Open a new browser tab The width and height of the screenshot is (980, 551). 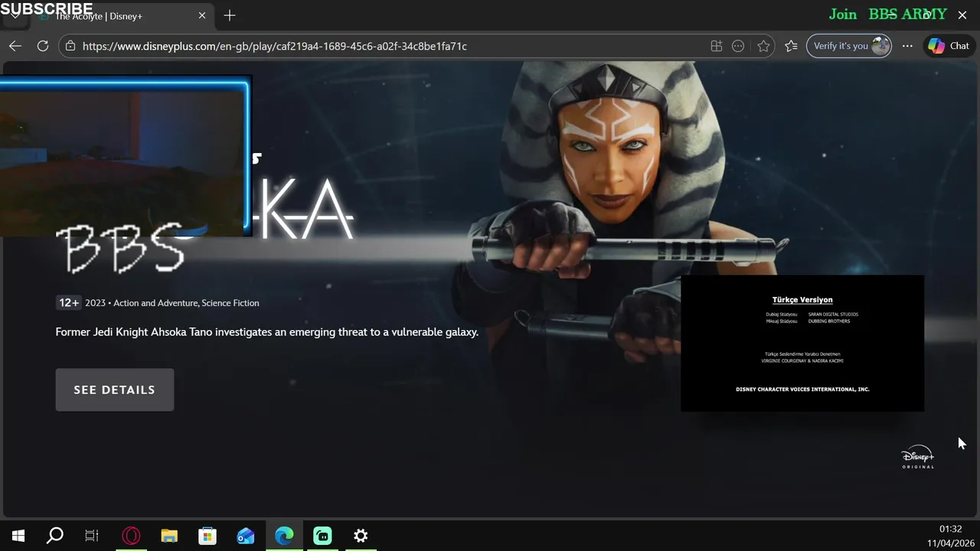[x=230, y=15]
